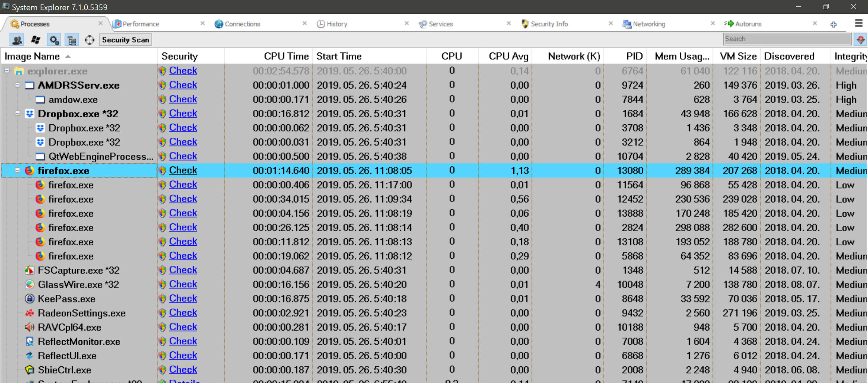Close the Autoruns tab
868x383 pixels.
(815, 23)
